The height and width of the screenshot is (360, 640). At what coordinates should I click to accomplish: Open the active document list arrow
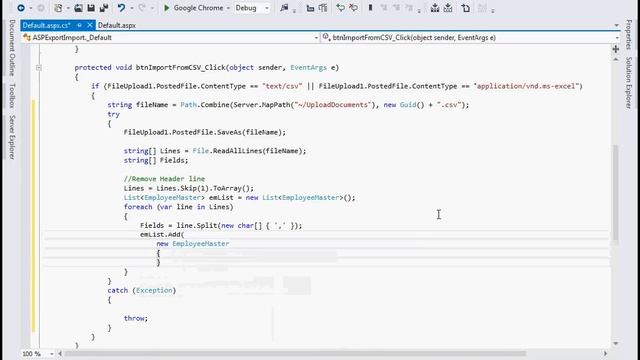click(616, 25)
